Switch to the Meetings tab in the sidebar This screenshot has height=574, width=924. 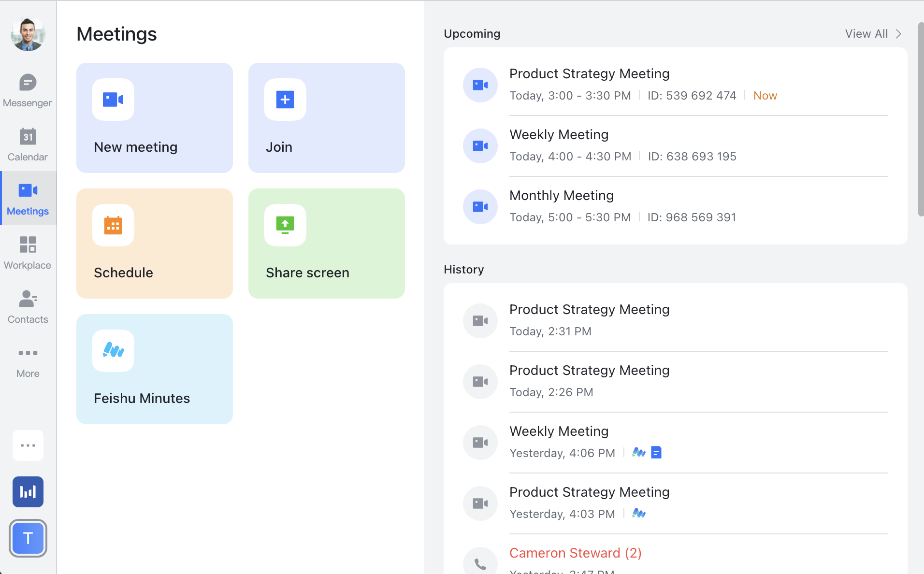[28, 199]
